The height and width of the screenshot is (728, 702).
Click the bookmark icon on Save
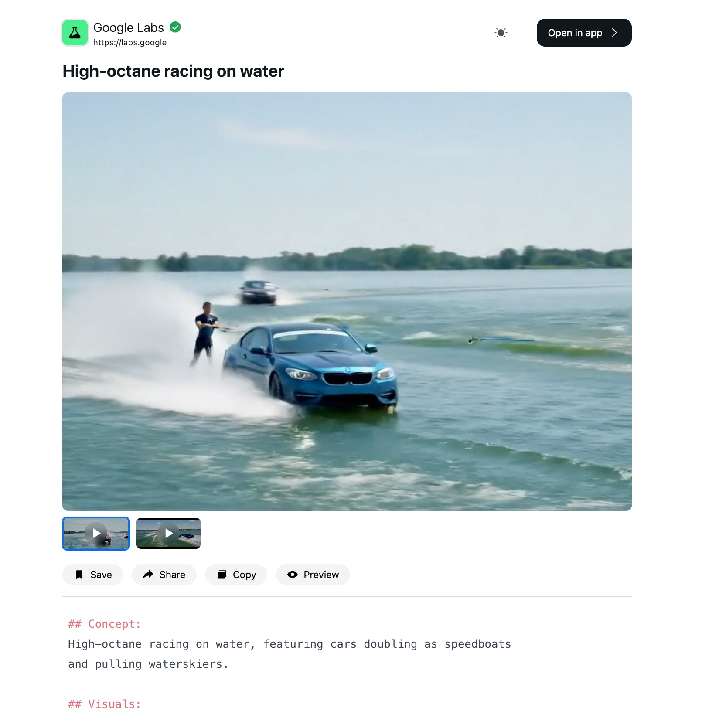tap(79, 575)
